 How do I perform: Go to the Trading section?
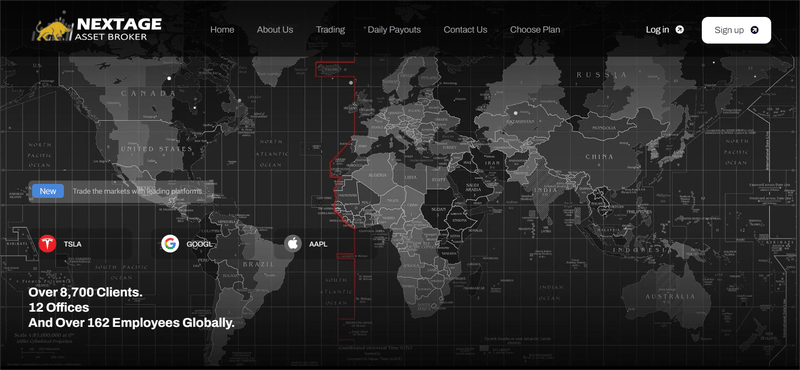point(330,30)
